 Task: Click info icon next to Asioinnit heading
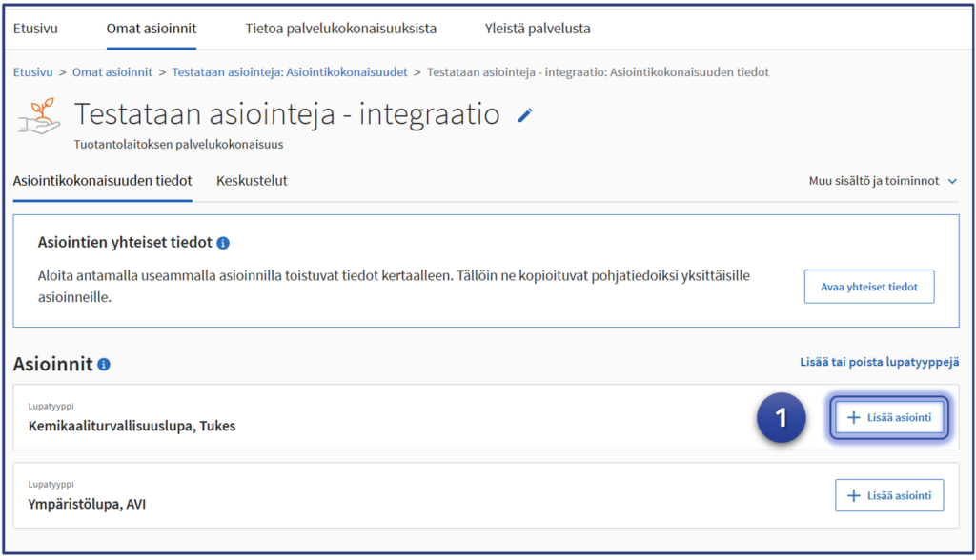point(104,365)
